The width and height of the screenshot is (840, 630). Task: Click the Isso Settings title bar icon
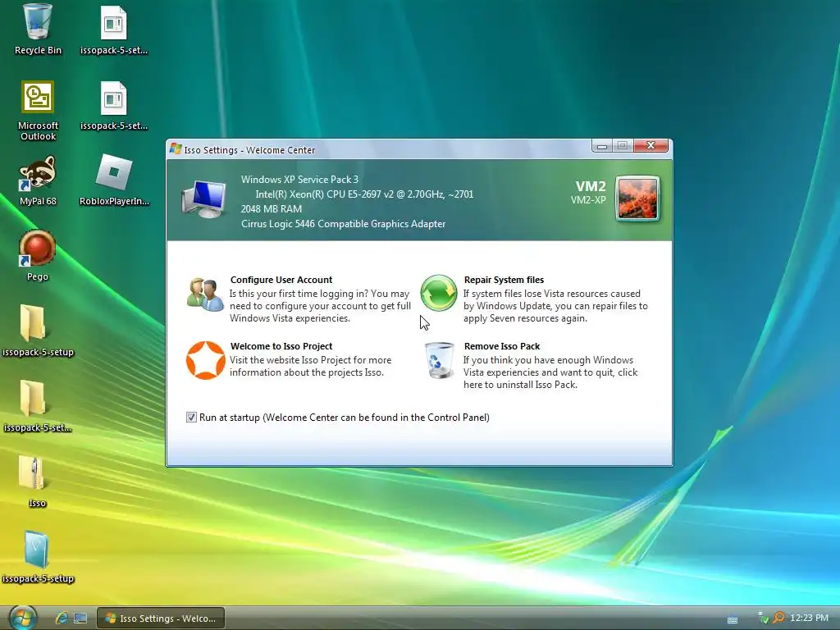pyautogui.click(x=176, y=148)
